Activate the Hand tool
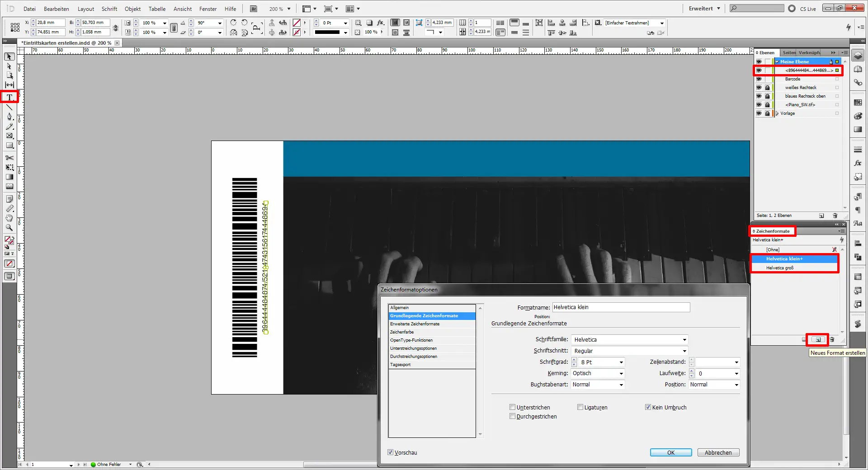The width and height of the screenshot is (868, 470). (x=9, y=218)
